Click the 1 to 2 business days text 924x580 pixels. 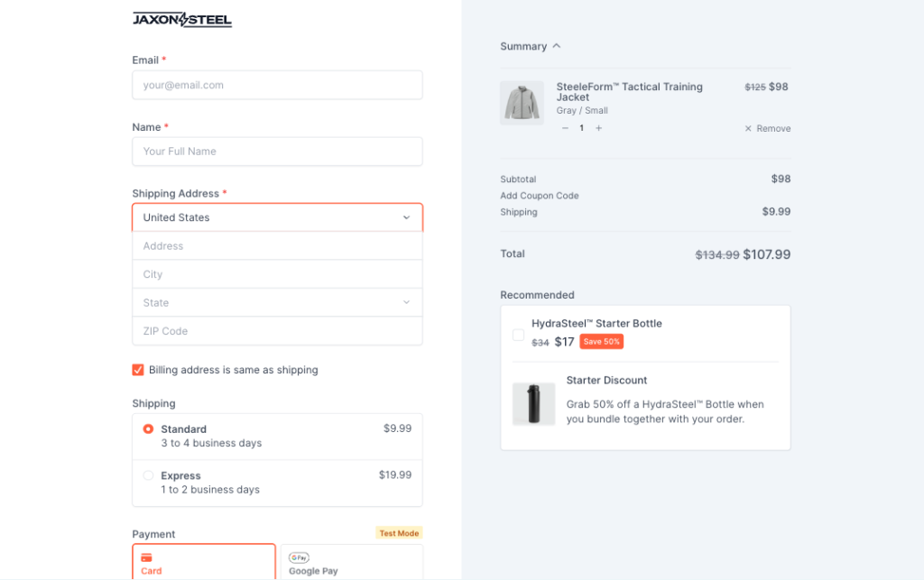[209, 489]
